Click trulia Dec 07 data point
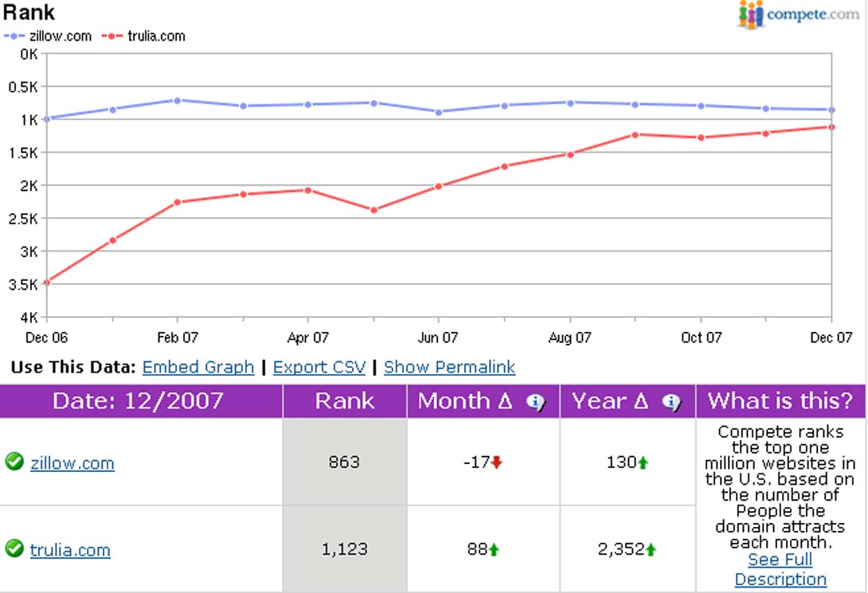 click(831, 127)
